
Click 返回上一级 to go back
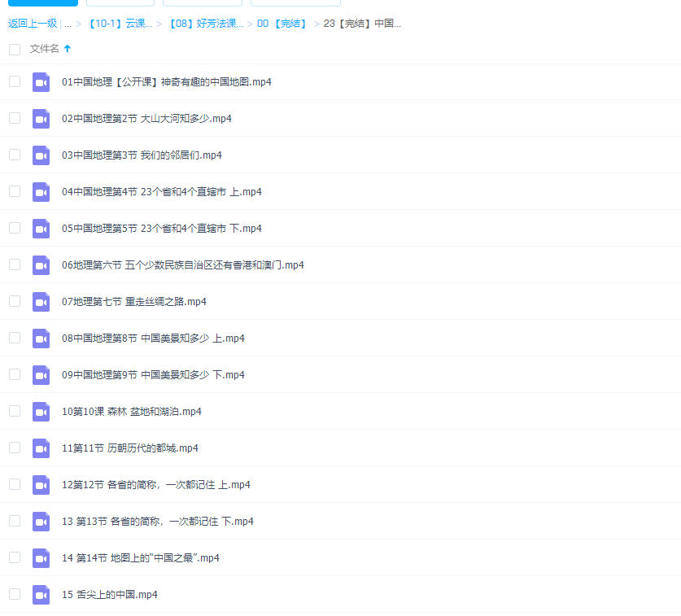point(33,24)
